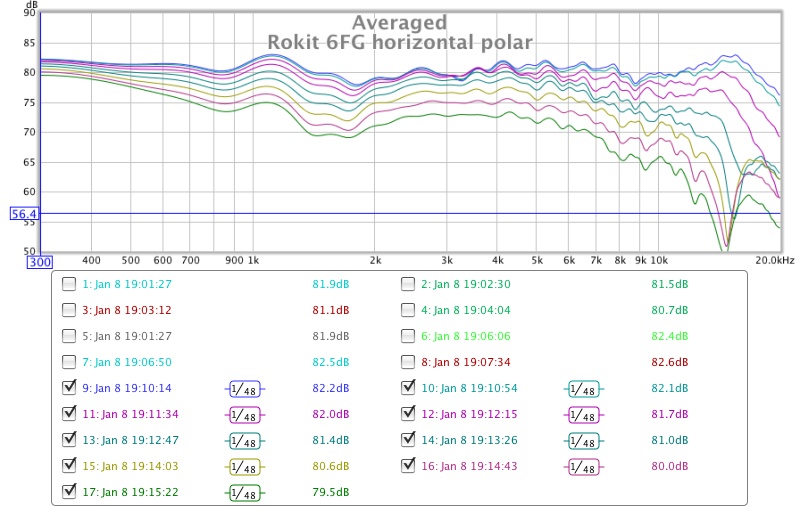Click the 1/48 smoothing icon for trace 14
This screenshot has height=507, width=800.
[584, 441]
